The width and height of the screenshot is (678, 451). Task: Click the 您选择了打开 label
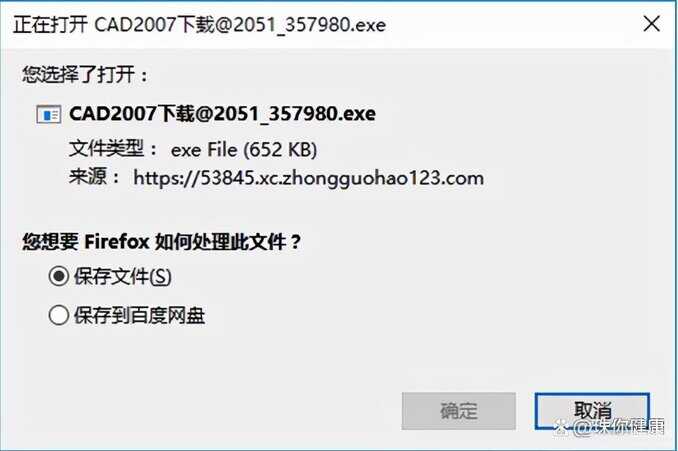tap(85, 74)
